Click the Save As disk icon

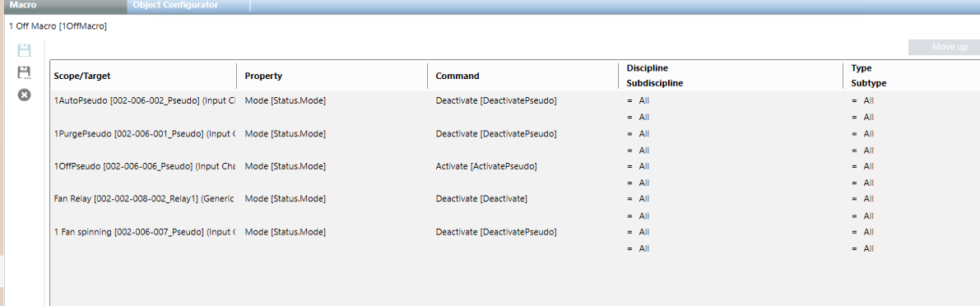(25, 72)
